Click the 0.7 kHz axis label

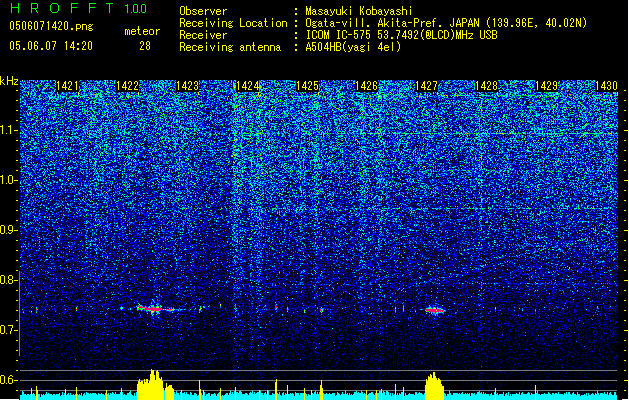[x=8, y=330]
